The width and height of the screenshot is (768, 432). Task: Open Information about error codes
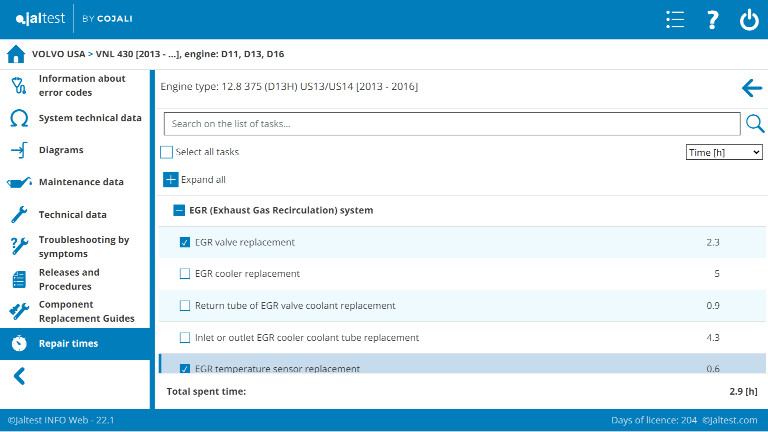pyautogui.click(x=82, y=86)
